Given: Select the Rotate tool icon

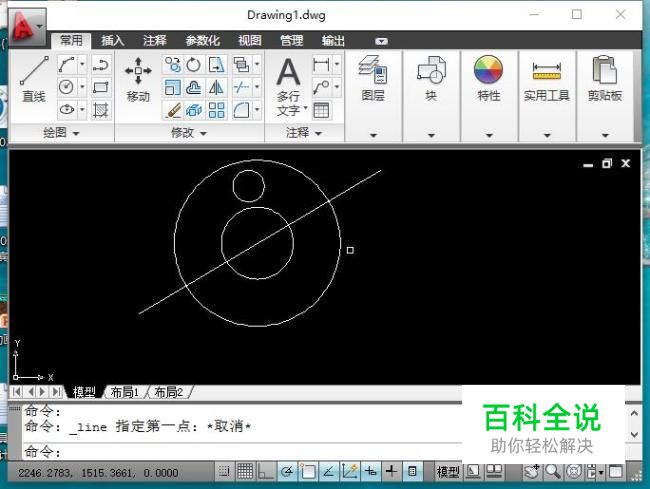Looking at the screenshot, I should (x=194, y=64).
